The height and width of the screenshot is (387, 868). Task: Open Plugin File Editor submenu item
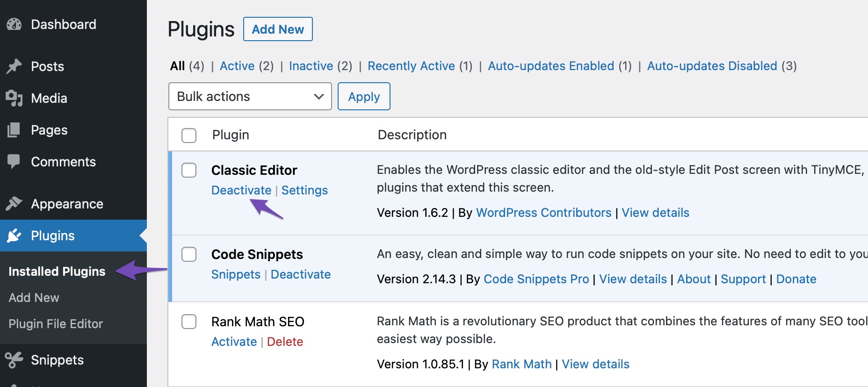pyautogui.click(x=56, y=324)
